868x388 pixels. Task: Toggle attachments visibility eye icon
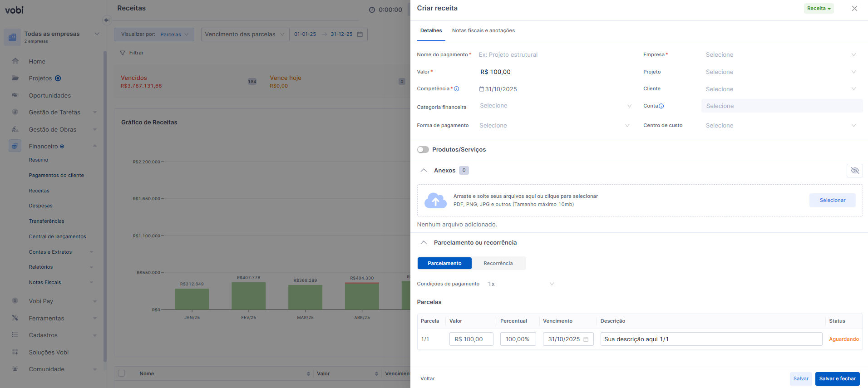(854, 171)
